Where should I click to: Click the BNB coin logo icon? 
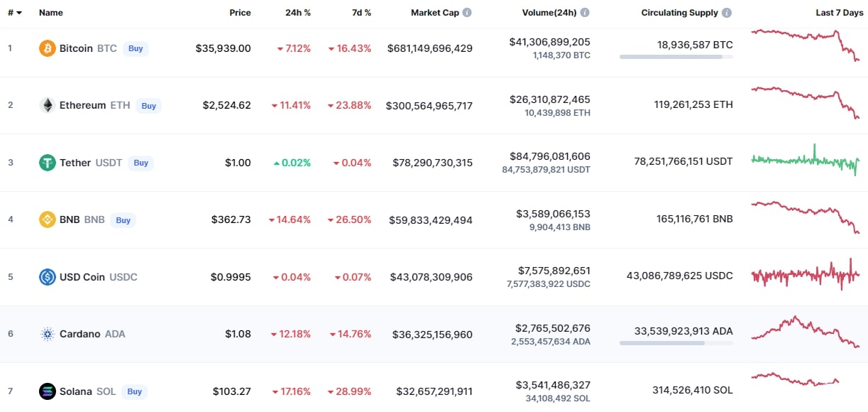[x=48, y=219]
